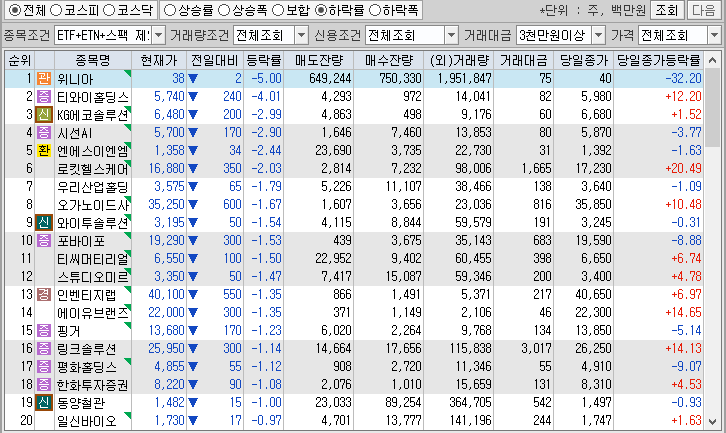The width and height of the screenshot is (726, 433).
Task: Click the down-arrow icon in 로킷헬스케어 row
Action: click(193, 169)
